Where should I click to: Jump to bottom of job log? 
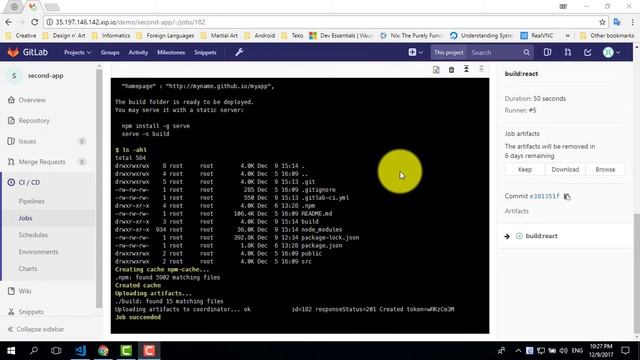481,69
